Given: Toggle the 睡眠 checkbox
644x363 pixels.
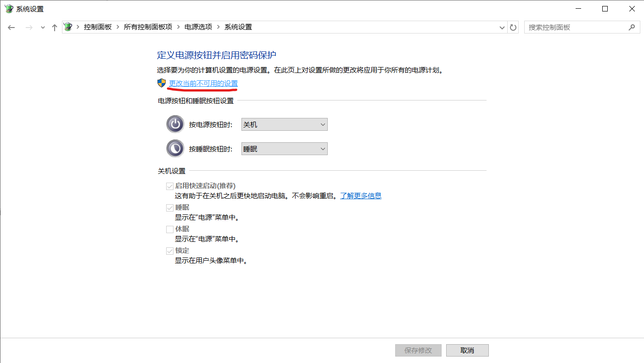Looking at the screenshot, I should tap(170, 207).
